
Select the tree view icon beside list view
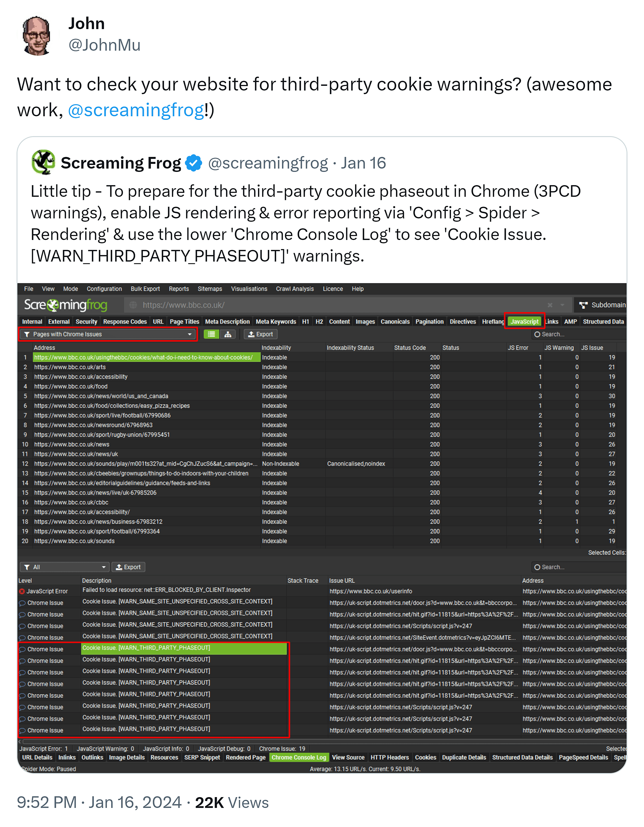(228, 334)
